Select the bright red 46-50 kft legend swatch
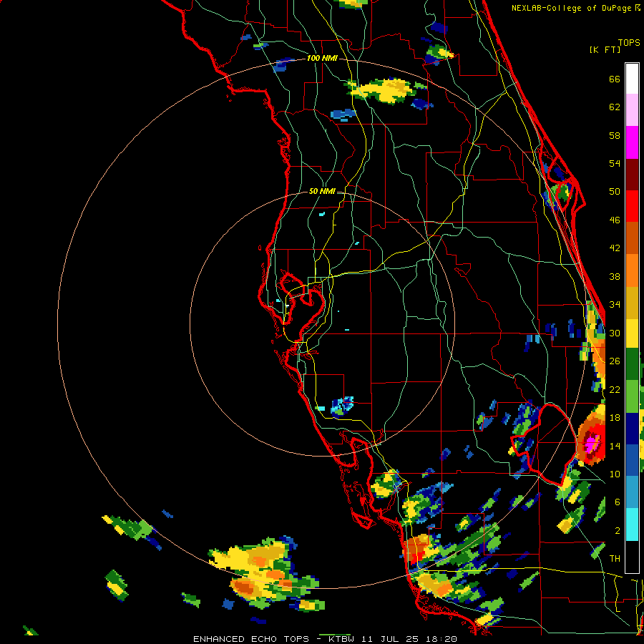 click(x=632, y=206)
